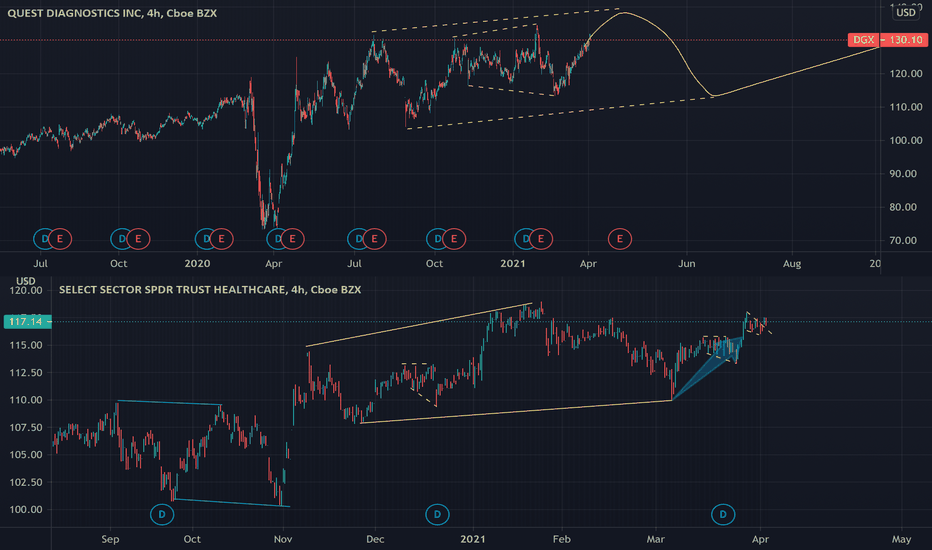Click the 112.50 price axis label
The height and width of the screenshot is (550, 932).
(x=26, y=373)
